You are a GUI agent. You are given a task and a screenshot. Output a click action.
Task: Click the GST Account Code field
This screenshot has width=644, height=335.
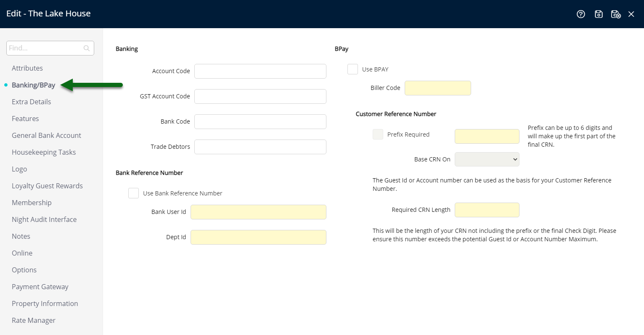(260, 96)
